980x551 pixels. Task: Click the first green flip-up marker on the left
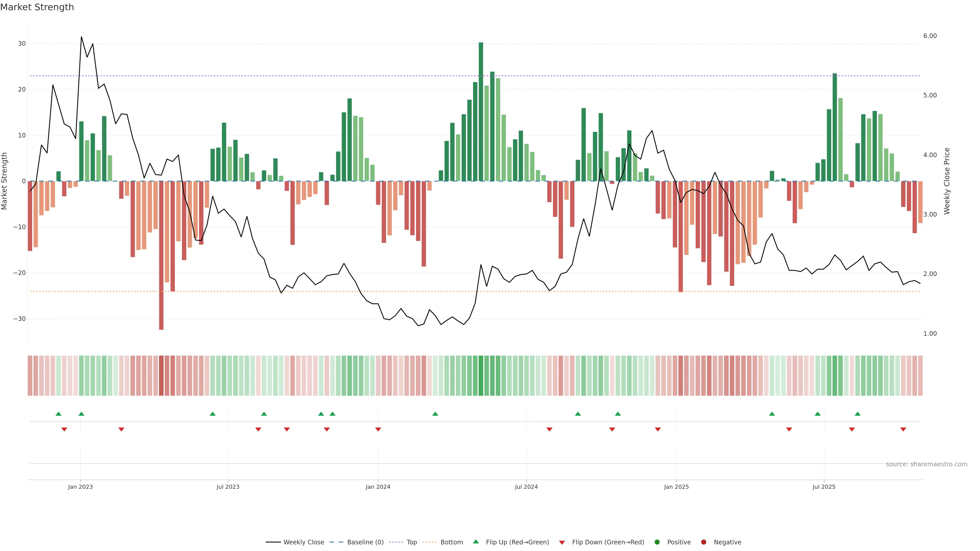click(x=58, y=414)
